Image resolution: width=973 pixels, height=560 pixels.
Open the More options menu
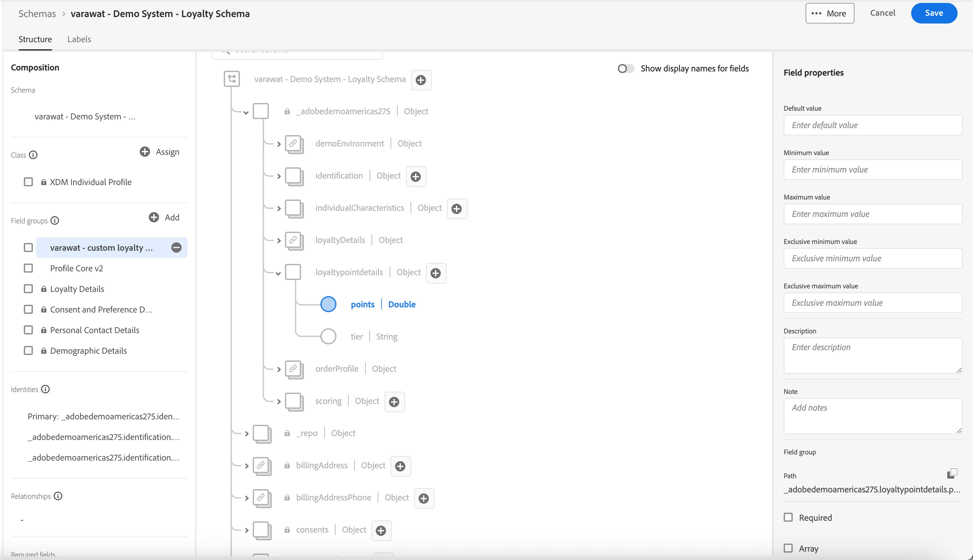click(829, 13)
